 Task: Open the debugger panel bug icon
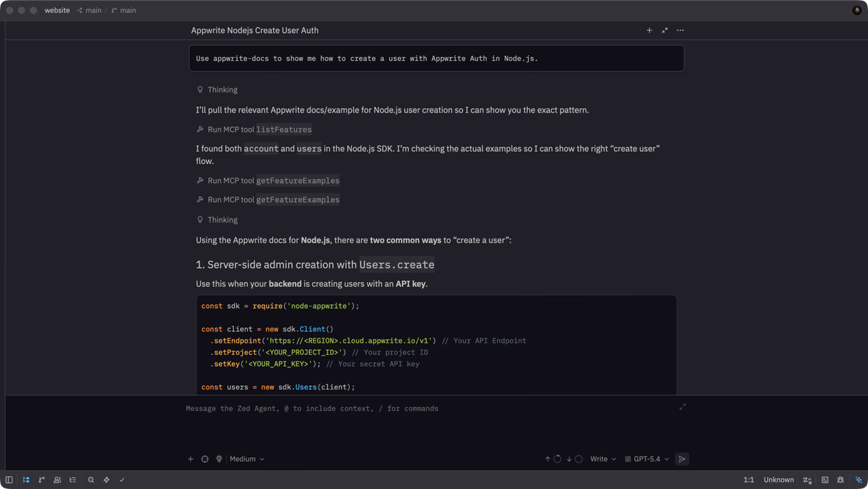[x=840, y=480]
